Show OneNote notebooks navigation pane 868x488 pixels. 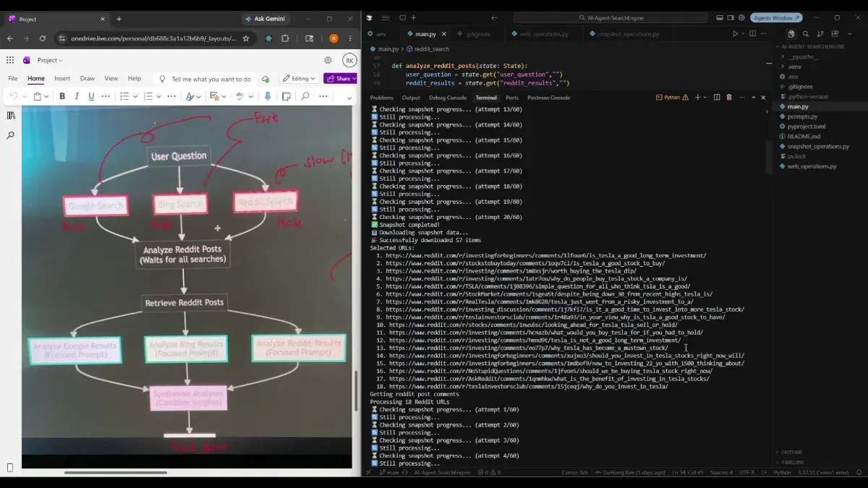click(x=11, y=115)
